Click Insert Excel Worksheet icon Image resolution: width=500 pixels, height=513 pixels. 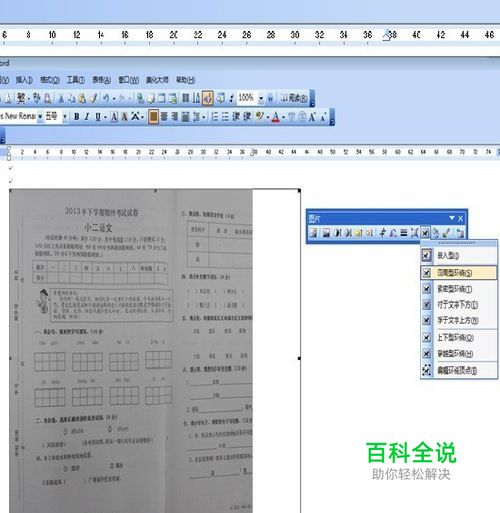click(173, 98)
